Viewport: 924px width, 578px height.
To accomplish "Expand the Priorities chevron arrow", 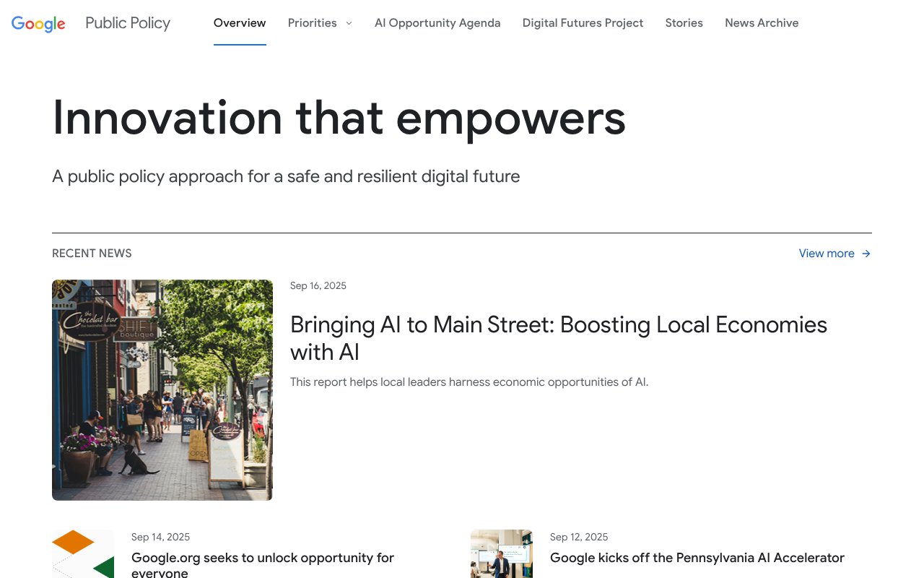I will click(x=349, y=23).
